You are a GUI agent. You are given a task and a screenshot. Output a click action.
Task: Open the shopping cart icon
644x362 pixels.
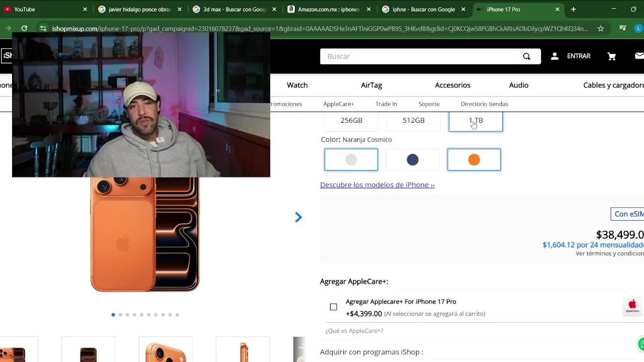click(x=612, y=56)
